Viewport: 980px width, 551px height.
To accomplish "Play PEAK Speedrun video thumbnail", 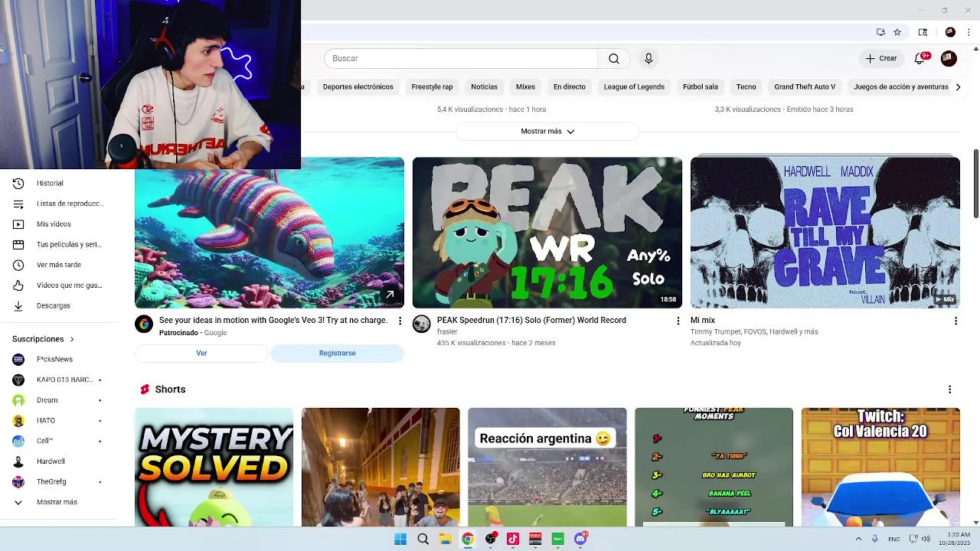I will tap(547, 233).
